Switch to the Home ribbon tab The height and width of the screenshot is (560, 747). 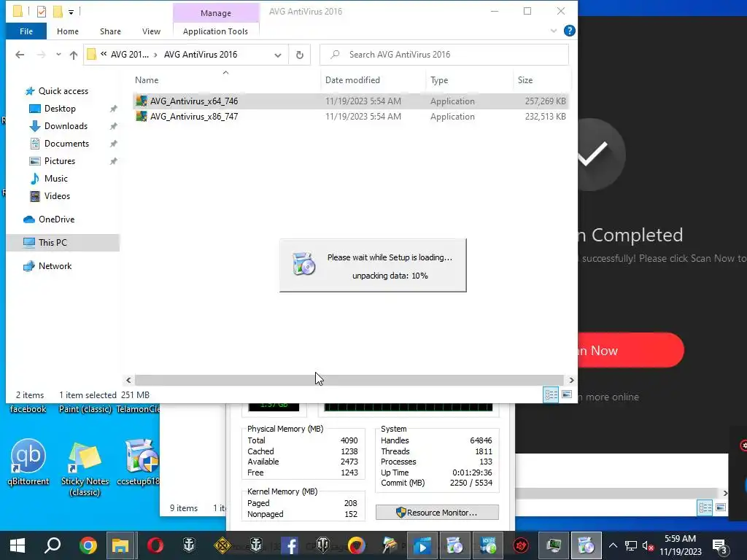[x=68, y=31]
